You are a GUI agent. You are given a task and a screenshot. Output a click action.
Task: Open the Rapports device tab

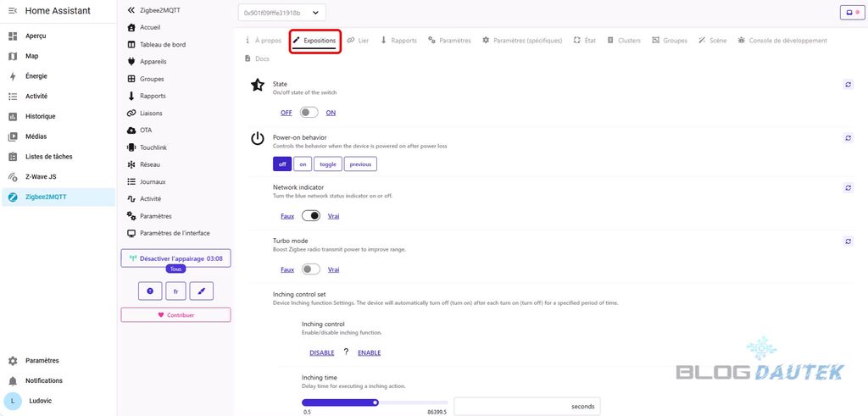click(x=398, y=41)
